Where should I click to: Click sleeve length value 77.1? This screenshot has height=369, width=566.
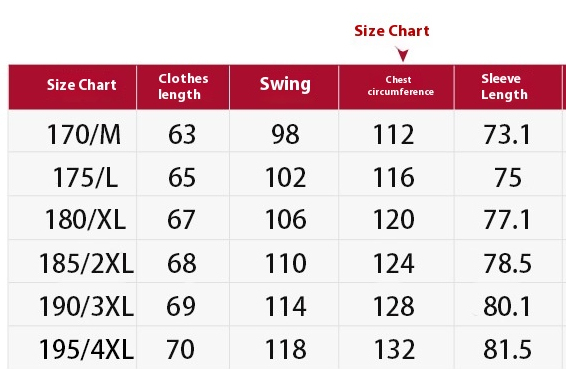[507, 220]
